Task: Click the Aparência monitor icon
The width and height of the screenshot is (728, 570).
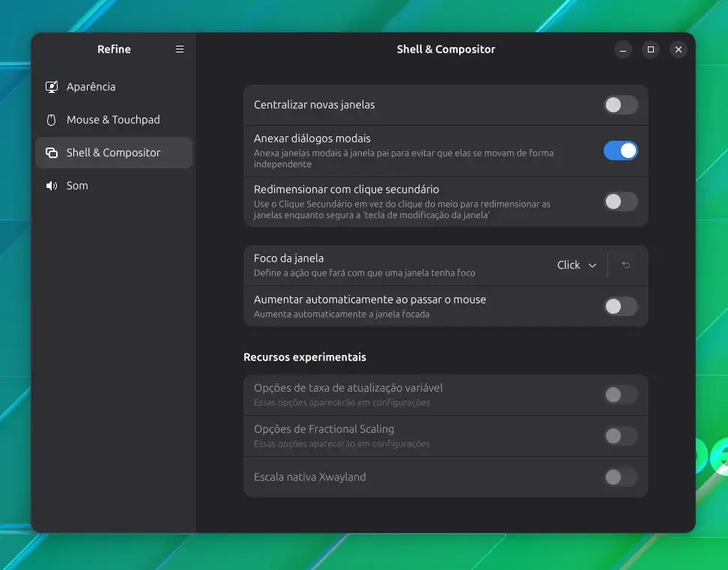Action: 52,87
